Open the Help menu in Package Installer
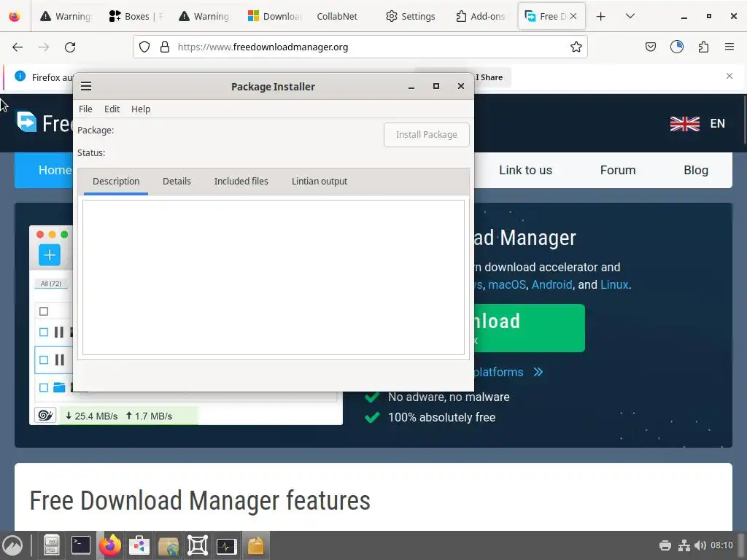747x560 pixels. [141, 109]
